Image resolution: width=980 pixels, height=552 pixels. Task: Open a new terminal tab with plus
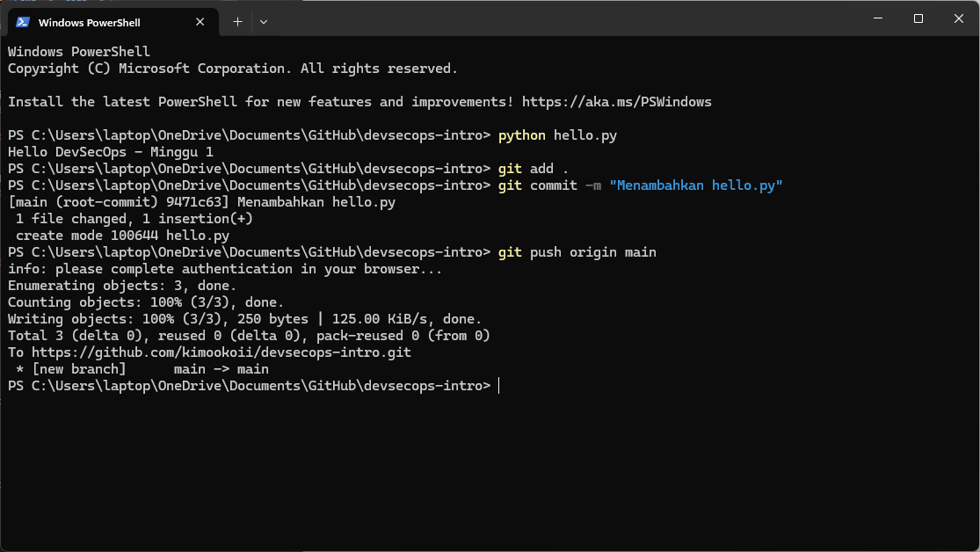[x=237, y=21]
